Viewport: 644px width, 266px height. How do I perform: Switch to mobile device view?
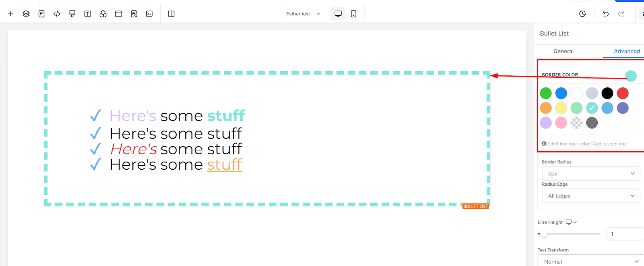[353, 14]
